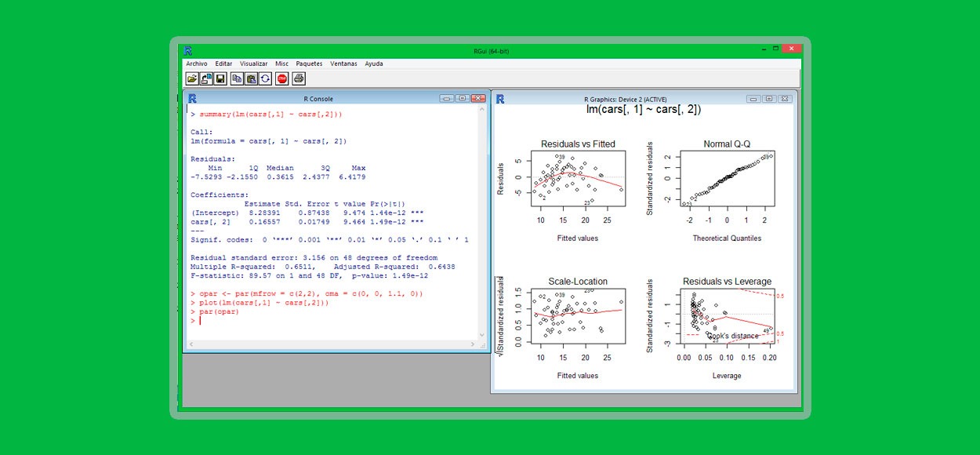This screenshot has width=980, height=455.
Task: Click the 'lm(formula = cars[, 1] ~ cars[, 2])' line
Action: (x=269, y=141)
